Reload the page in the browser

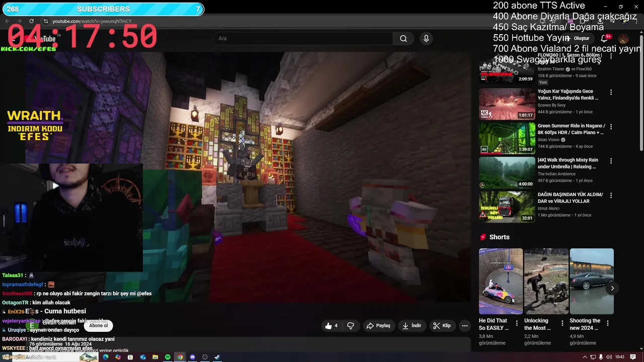tap(31, 21)
